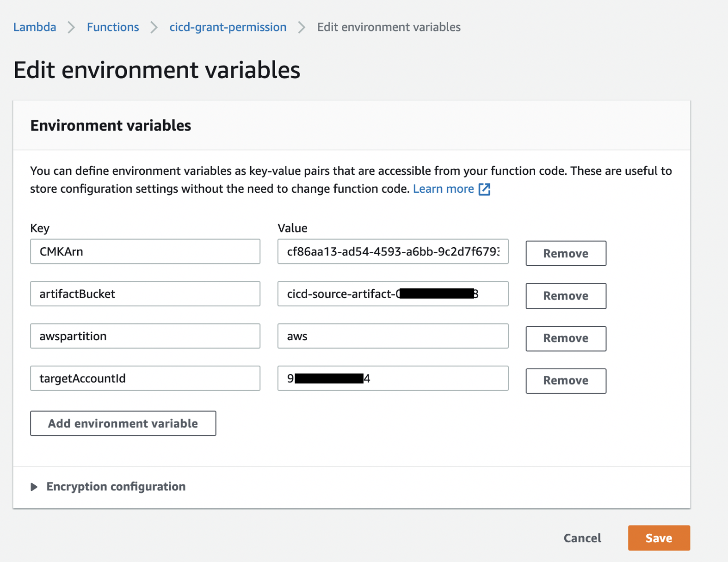The width and height of the screenshot is (728, 562).
Task: Focus the artifactBucket key field
Action: tap(145, 294)
